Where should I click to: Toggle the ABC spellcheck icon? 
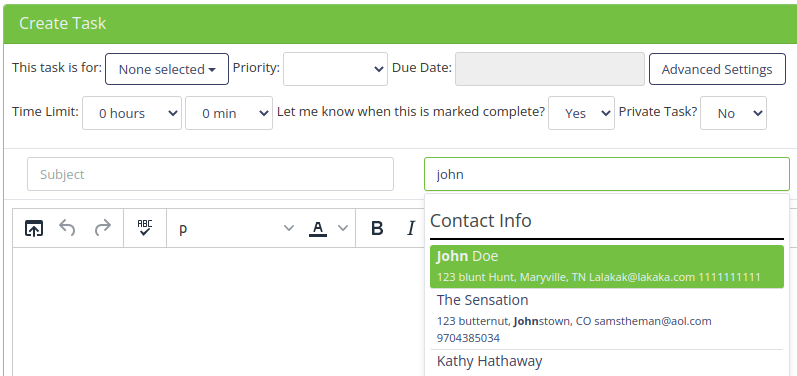point(145,228)
